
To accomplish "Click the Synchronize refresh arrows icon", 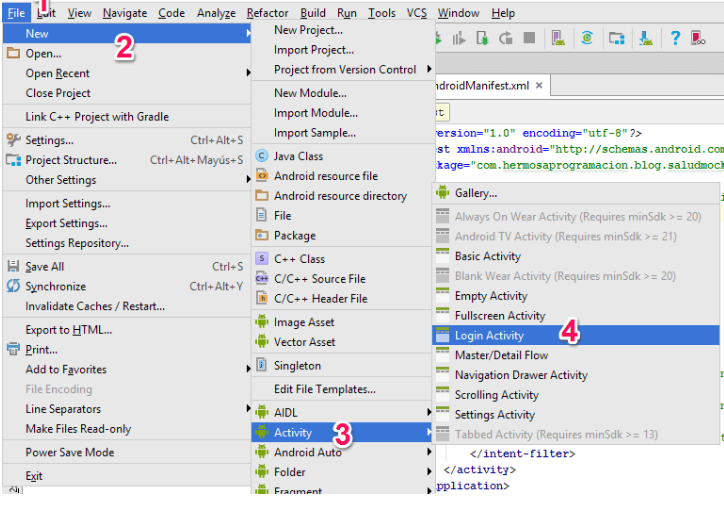I will (x=13, y=286).
